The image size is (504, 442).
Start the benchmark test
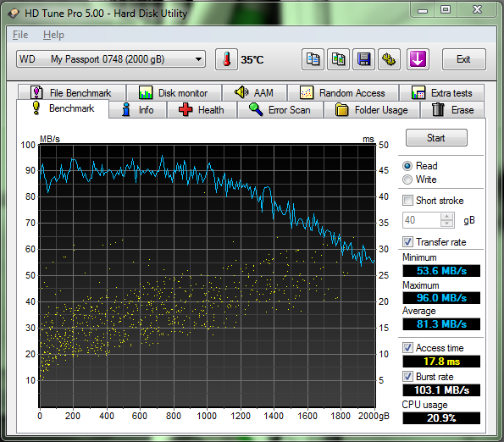click(x=436, y=138)
